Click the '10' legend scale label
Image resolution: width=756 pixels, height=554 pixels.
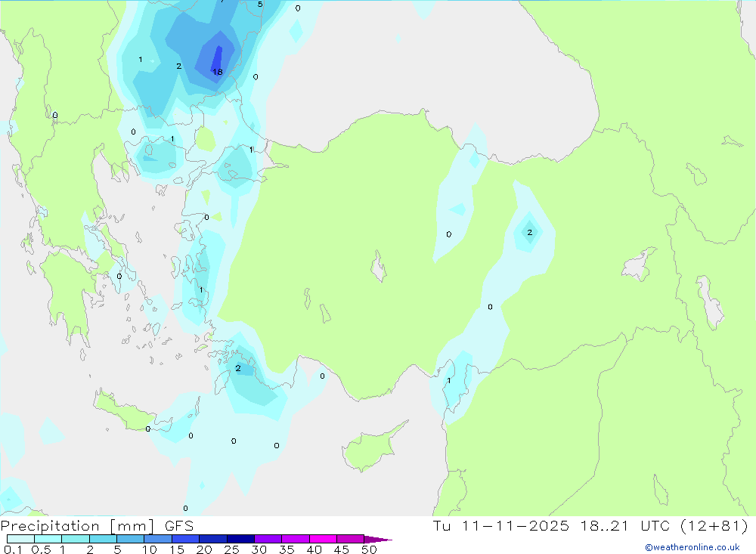click(150, 549)
